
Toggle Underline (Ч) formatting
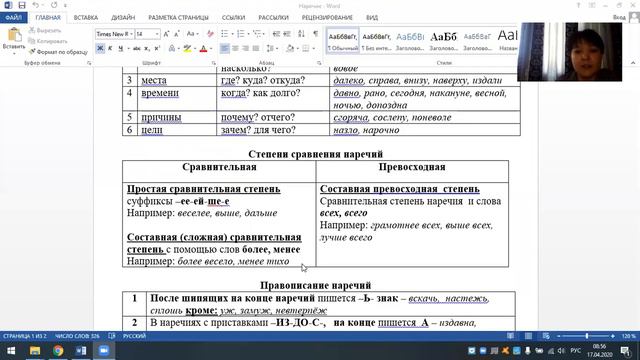tap(120, 49)
